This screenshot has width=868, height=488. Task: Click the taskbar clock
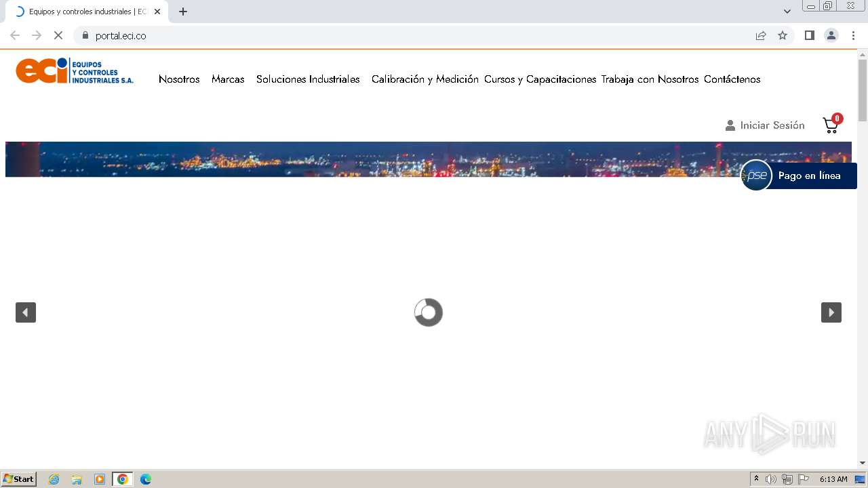pos(833,479)
